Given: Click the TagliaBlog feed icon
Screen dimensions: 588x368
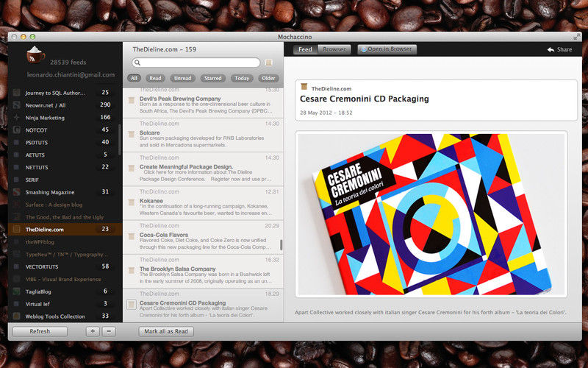Looking at the screenshot, I should point(16,291).
